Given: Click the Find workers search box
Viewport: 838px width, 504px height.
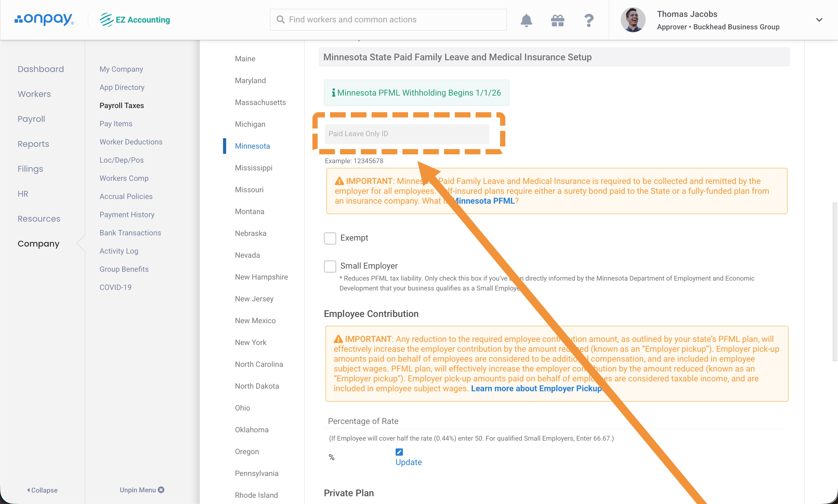Looking at the screenshot, I should coord(388,20).
